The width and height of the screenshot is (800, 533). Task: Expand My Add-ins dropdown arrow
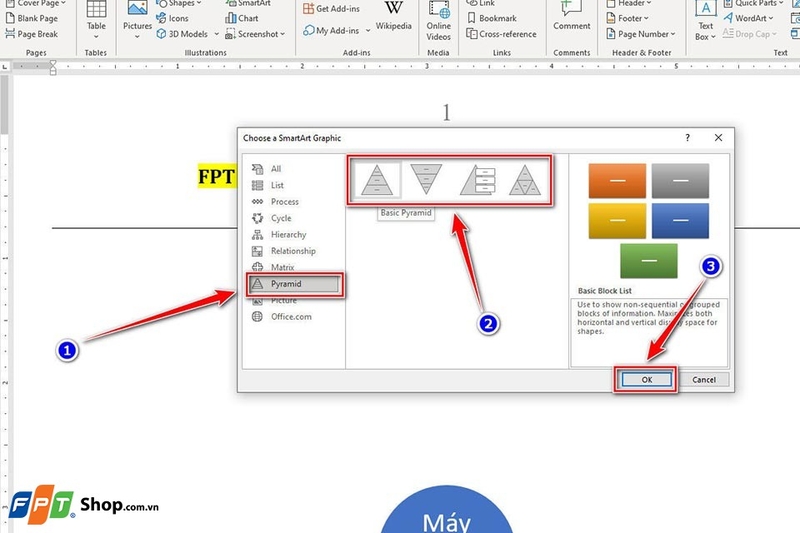click(x=368, y=31)
